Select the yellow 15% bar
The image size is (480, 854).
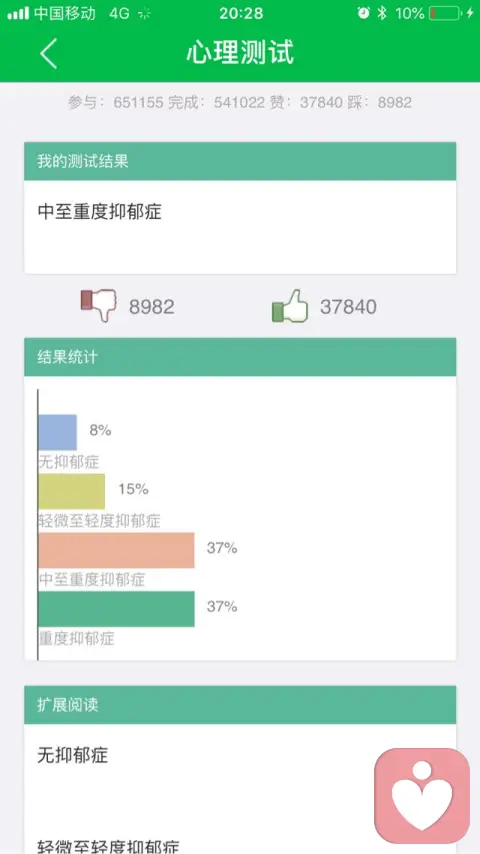71,491
